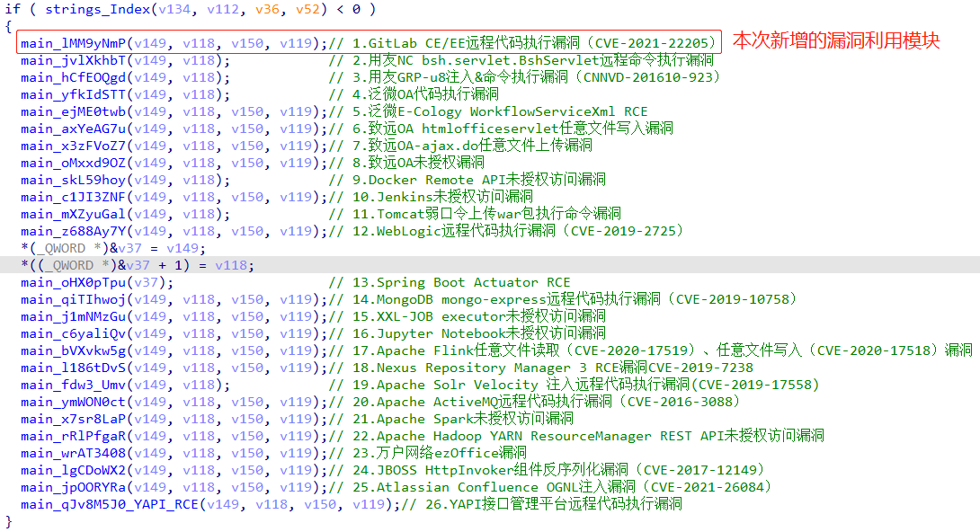This screenshot has height=532, width=980.
Task: Click the CNNVD-201610-923 comment
Action: click(525, 77)
